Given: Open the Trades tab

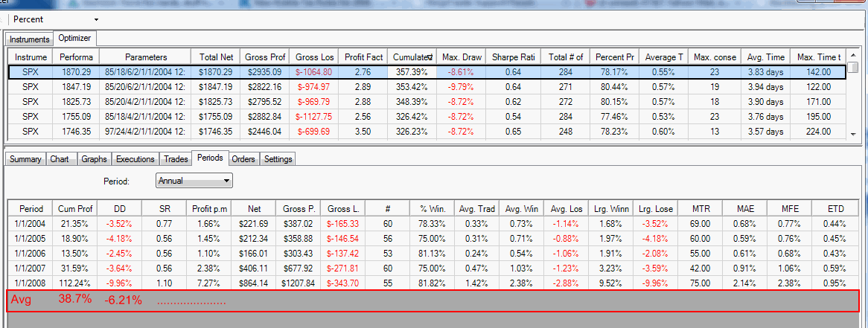Looking at the screenshot, I should pyautogui.click(x=176, y=158).
